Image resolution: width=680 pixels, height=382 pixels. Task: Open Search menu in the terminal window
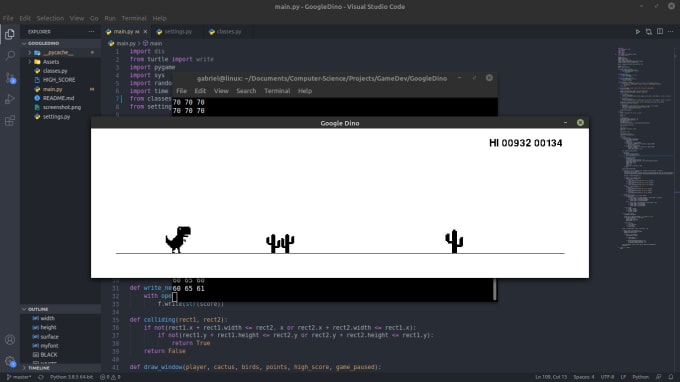246,91
